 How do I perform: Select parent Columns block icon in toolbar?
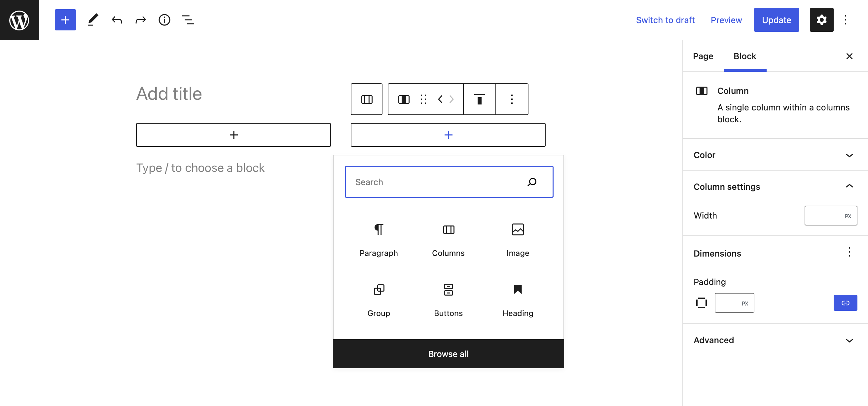(367, 99)
